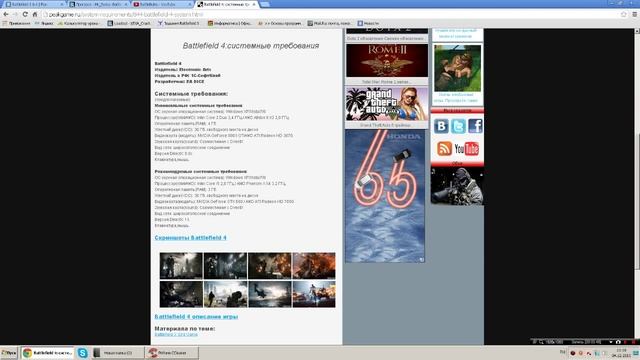Open the browser home page icon
The width and height of the screenshot is (640, 360).
coord(35,14)
